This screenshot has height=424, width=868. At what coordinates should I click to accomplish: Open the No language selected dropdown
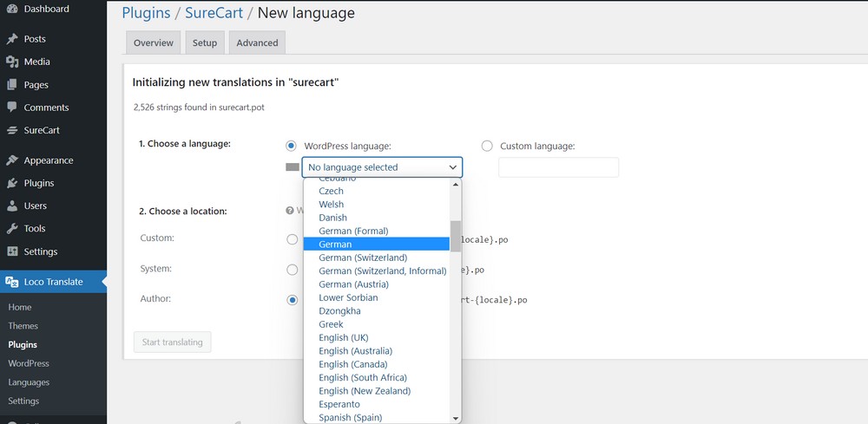382,167
